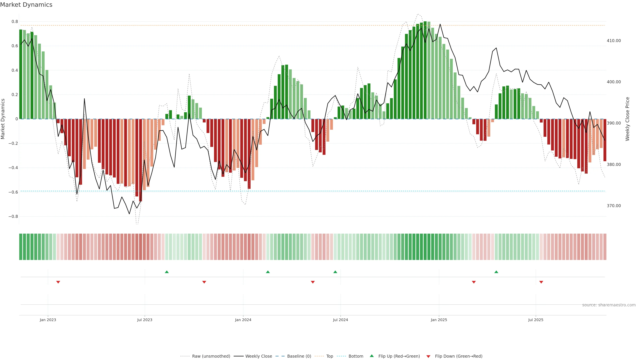Click the 410.00 weekly close price label
The width and height of the screenshot is (644, 362).
[x=613, y=41]
